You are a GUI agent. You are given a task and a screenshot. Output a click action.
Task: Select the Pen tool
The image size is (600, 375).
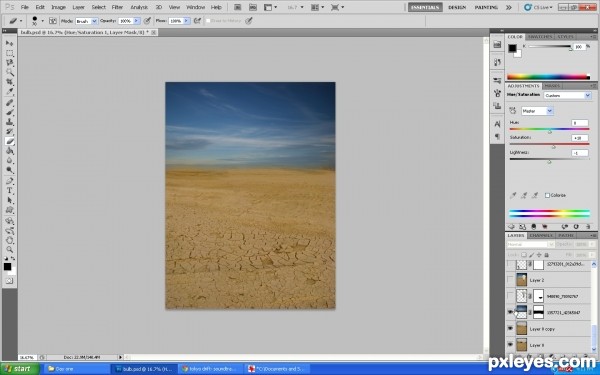click(x=10, y=181)
